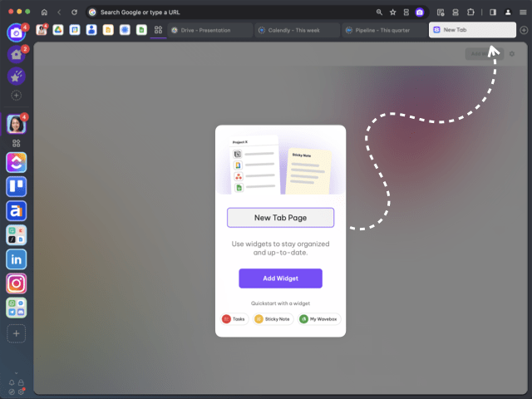Open the Trello app in sidebar
532x399 pixels.
pyautogui.click(x=16, y=187)
